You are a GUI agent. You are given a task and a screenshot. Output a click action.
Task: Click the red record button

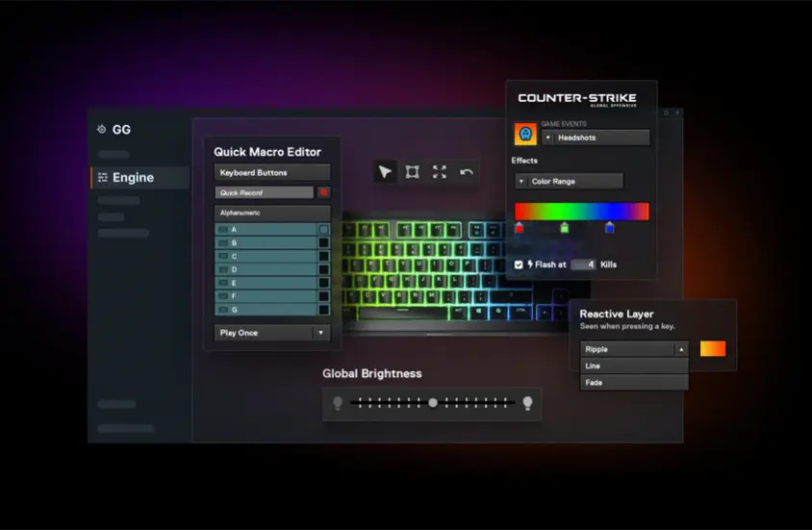pos(323,192)
